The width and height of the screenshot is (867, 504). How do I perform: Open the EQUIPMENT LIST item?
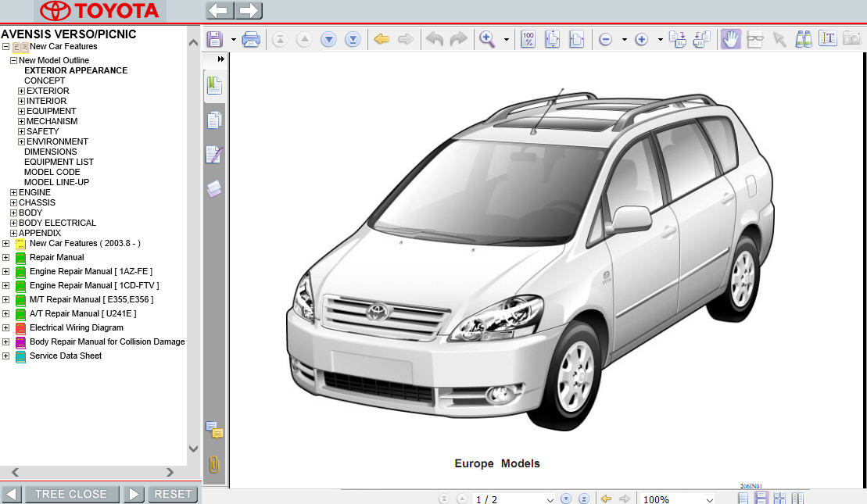[59, 162]
